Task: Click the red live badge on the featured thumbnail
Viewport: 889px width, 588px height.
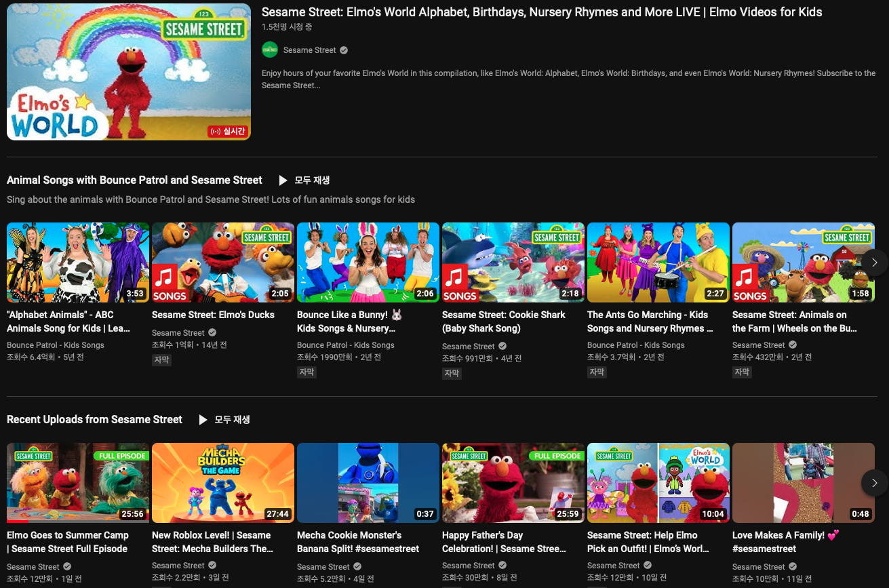Action: [x=228, y=132]
